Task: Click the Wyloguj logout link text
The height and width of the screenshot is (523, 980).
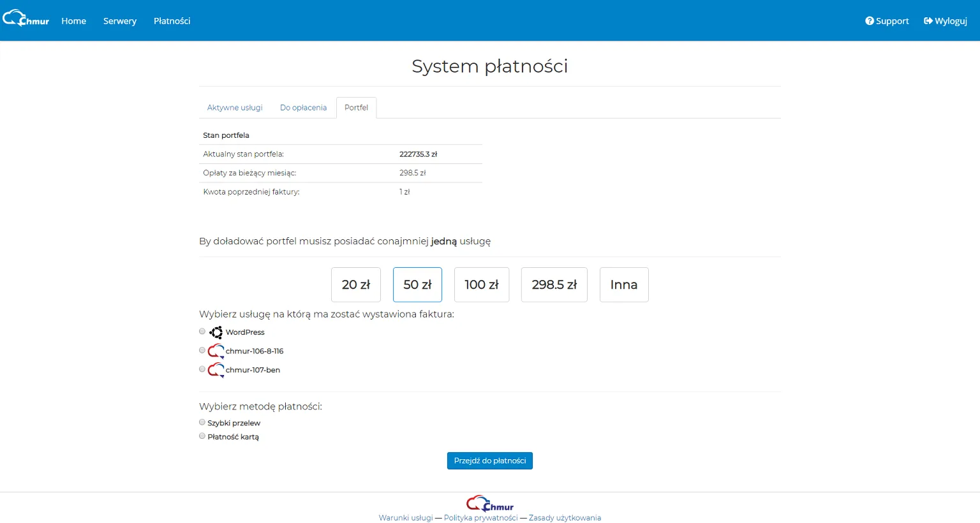Action: pos(951,21)
